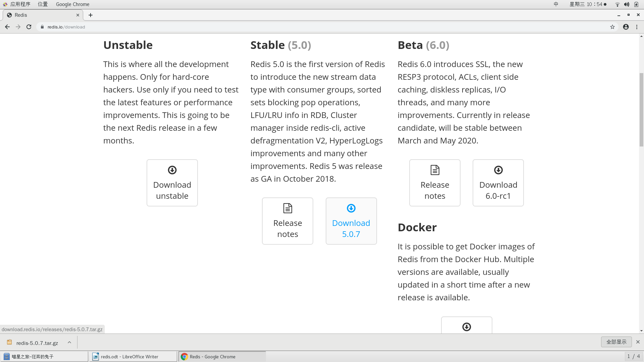Click the Beta (6.0) heading
This screenshot has width=644, height=362.
click(x=423, y=45)
